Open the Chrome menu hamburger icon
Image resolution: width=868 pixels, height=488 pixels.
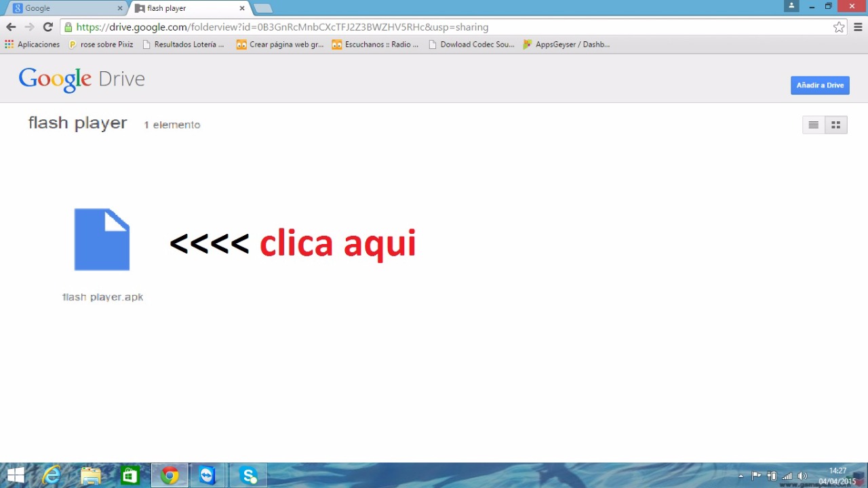858,27
